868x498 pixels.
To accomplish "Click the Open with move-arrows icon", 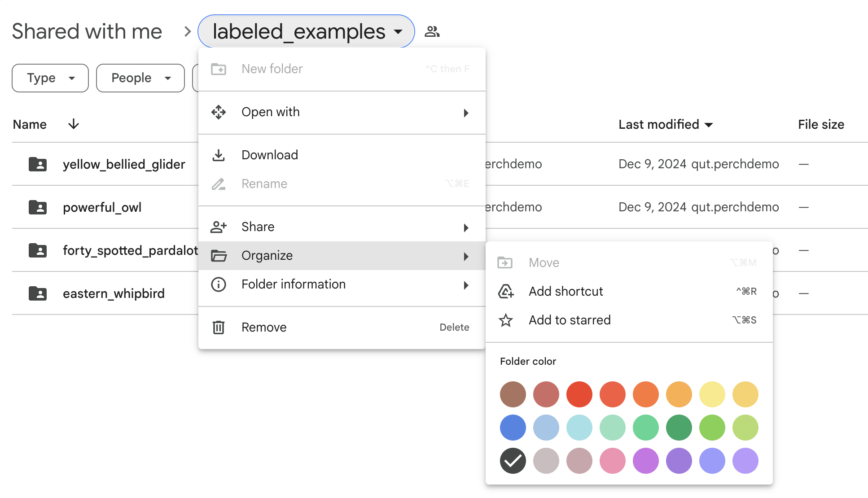I will (x=219, y=112).
